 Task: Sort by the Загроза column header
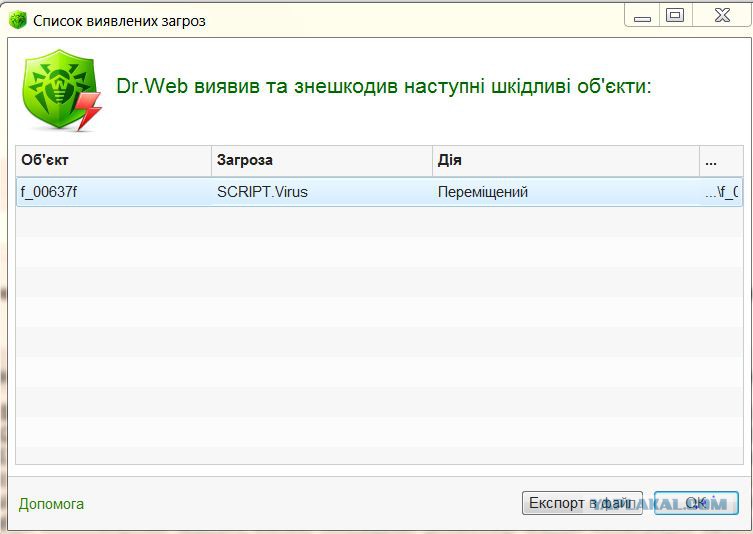322,160
